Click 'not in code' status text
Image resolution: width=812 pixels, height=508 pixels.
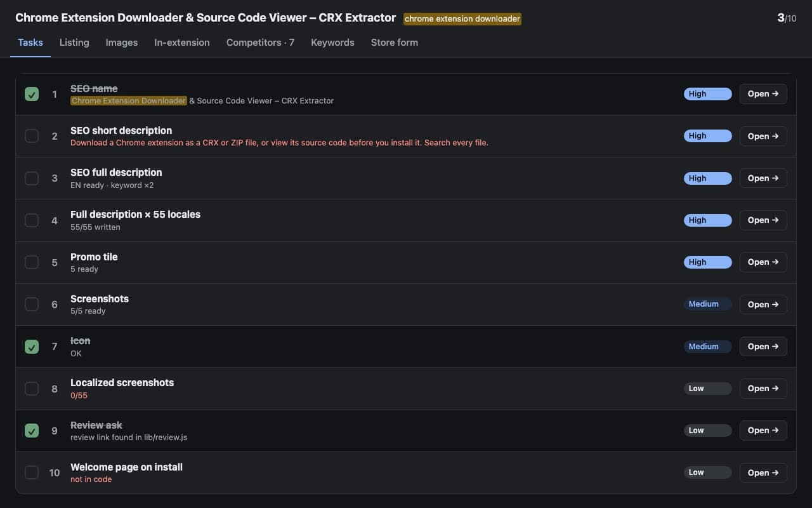coord(91,479)
